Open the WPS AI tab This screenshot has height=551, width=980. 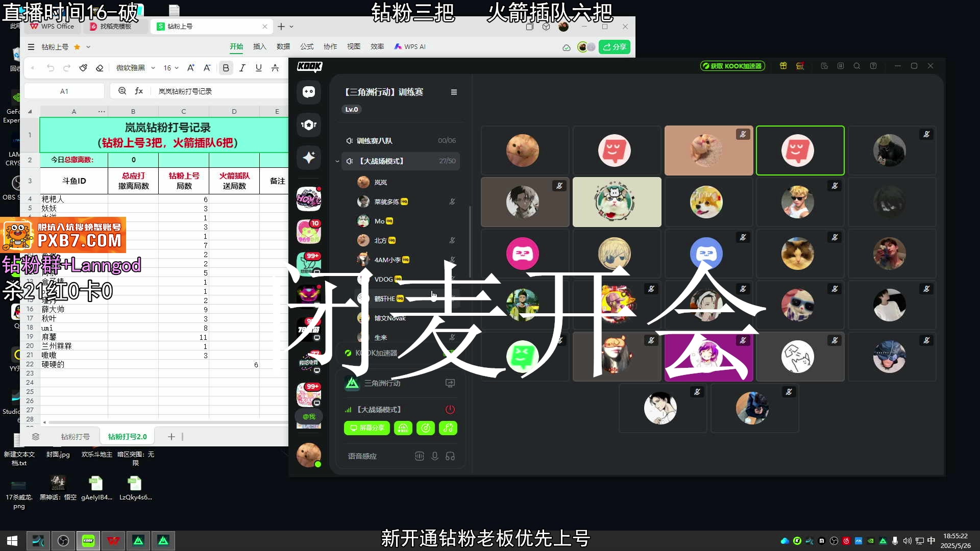(x=410, y=46)
